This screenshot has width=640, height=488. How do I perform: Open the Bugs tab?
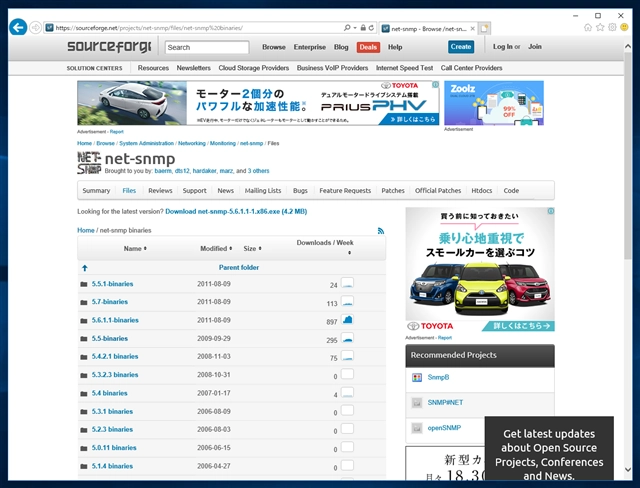300,191
